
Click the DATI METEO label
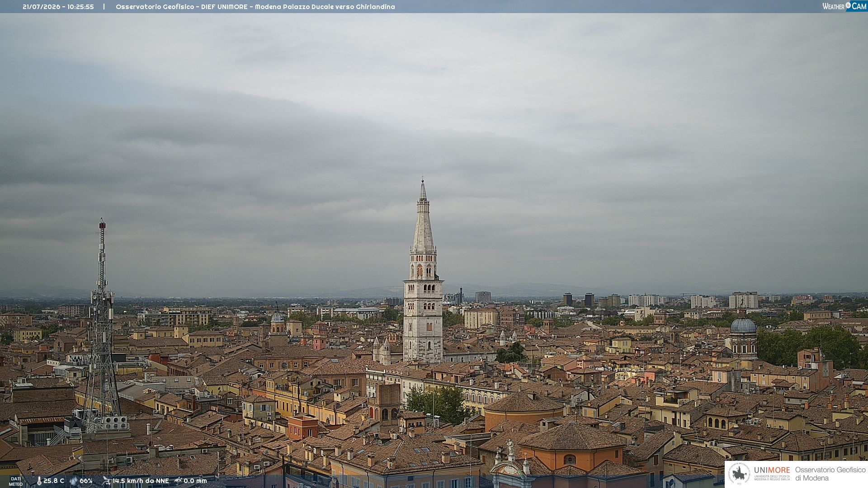click(x=16, y=481)
